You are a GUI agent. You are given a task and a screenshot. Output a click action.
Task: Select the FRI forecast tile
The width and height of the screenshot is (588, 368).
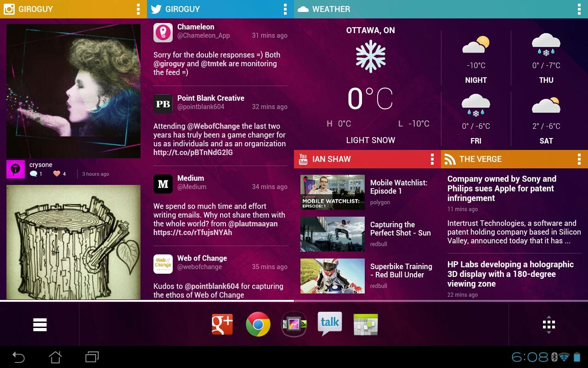[x=476, y=119]
